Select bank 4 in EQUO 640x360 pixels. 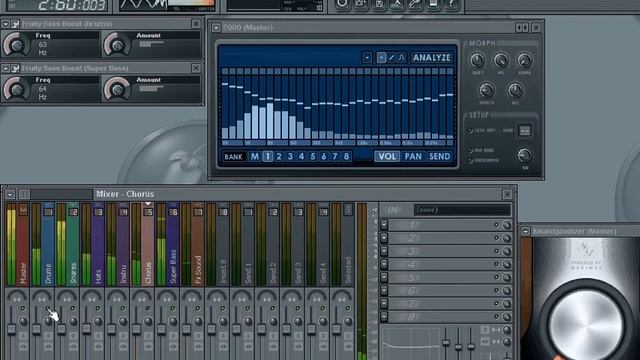[x=301, y=156]
